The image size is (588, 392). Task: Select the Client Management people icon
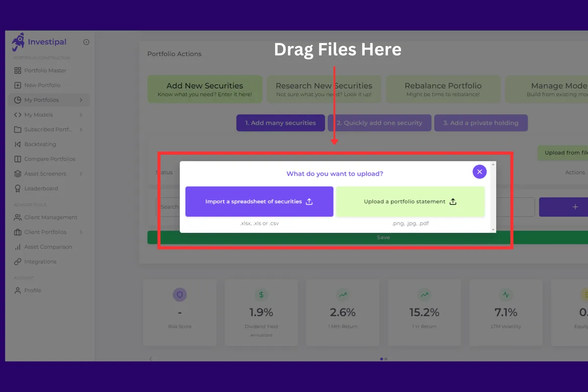(x=17, y=217)
